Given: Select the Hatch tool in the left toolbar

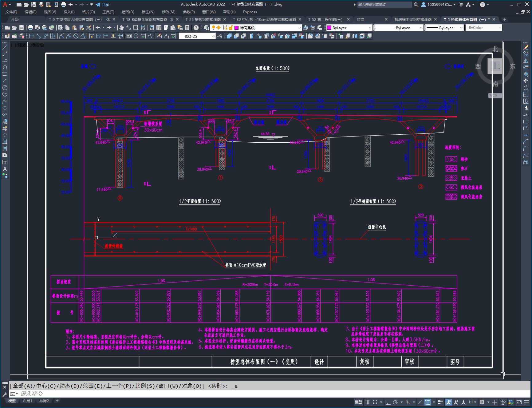Looking at the screenshot, I should click(x=5, y=142).
